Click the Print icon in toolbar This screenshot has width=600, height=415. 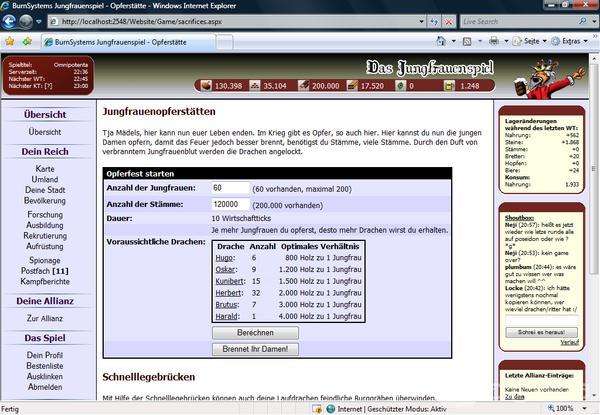pyautogui.click(x=494, y=41)
